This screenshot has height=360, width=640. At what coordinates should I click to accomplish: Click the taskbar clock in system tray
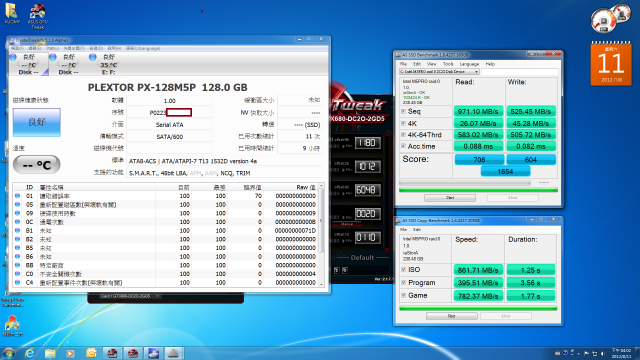(x=622, y=353)
